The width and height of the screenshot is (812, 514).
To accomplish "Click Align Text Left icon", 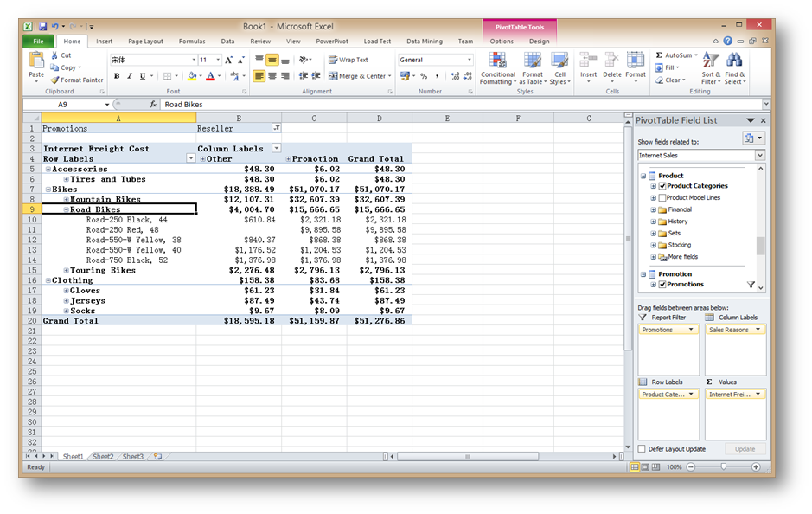I will tap(259, 76).
